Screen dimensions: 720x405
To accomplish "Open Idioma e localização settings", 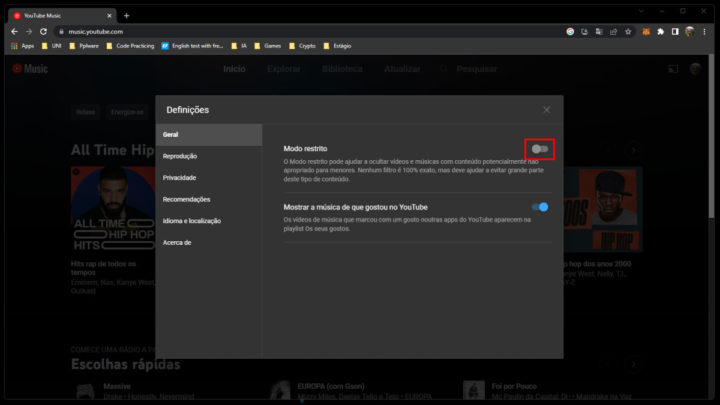I will (209, 221).
